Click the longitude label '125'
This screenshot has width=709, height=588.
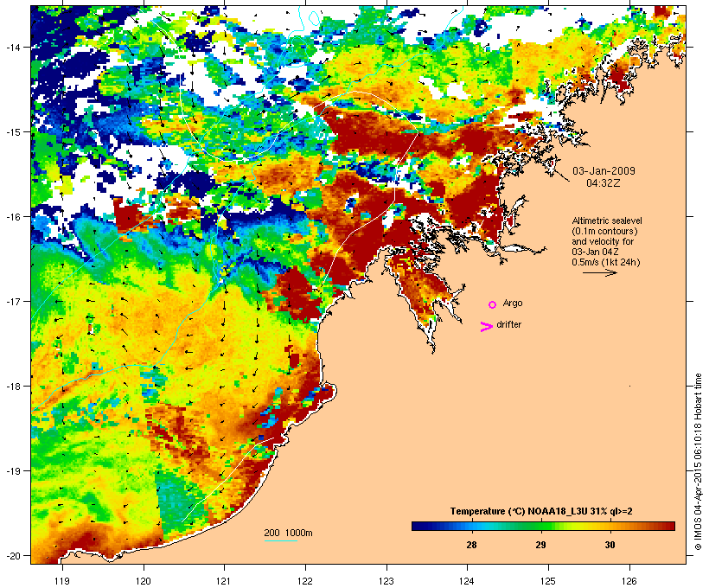548,581
